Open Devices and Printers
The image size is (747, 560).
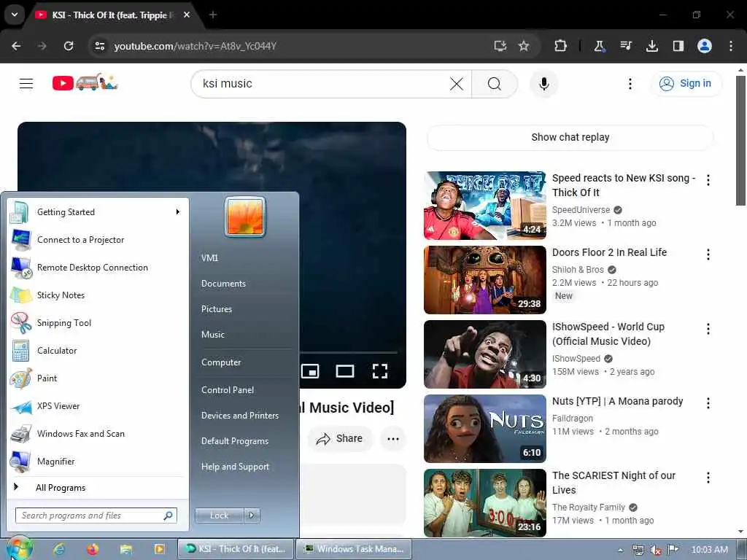[239, 415]
